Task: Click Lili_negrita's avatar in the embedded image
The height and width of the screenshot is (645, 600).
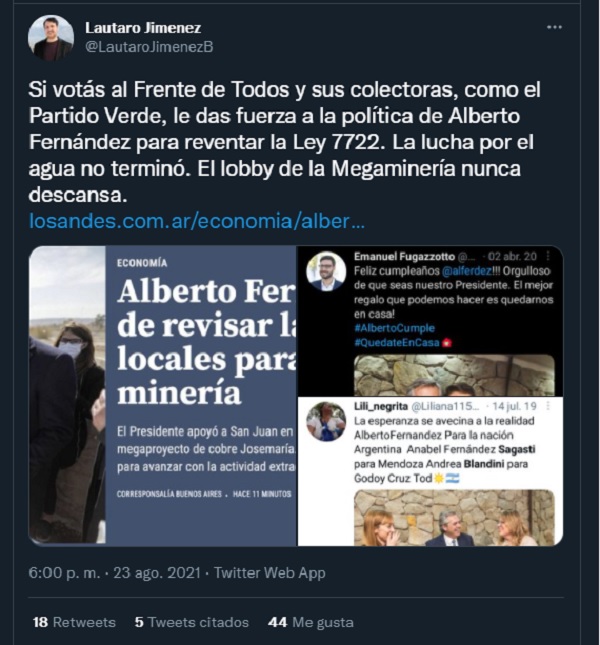Action: [x=326, y=421]
